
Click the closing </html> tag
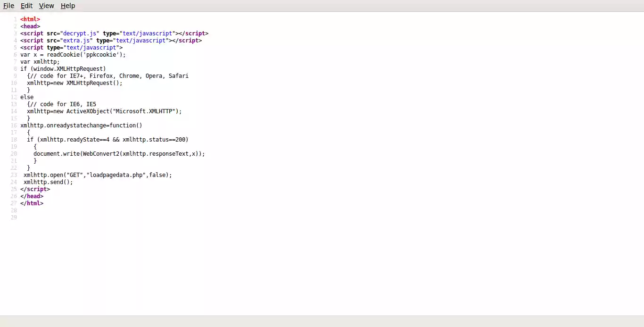pyautogui.click(x=32, y=203)
